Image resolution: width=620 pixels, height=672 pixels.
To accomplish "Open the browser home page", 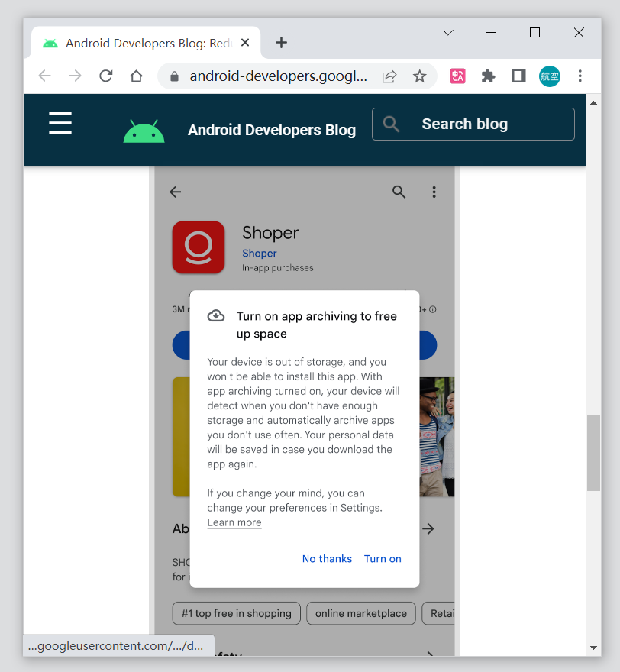I will [136, 76].
